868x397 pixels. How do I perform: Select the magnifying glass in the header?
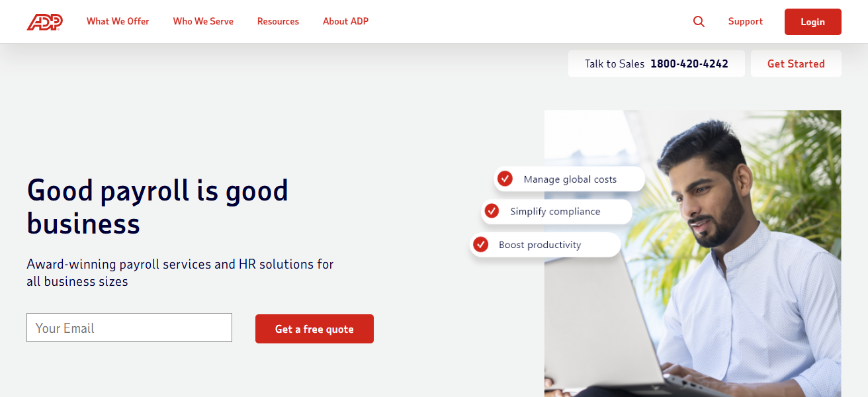pos(699,21)
